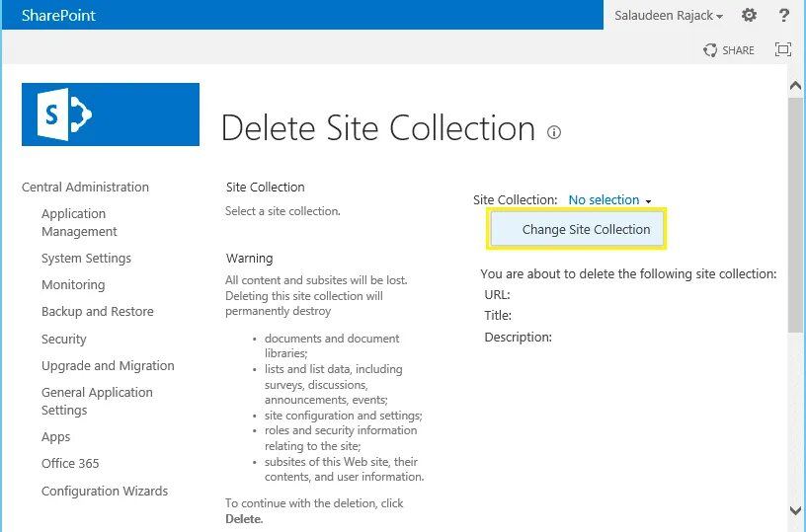The image size is (806, 532).
Task: Expand the No selection site collection dropdown
Action: pyautogui.click(x=609, y=199)
